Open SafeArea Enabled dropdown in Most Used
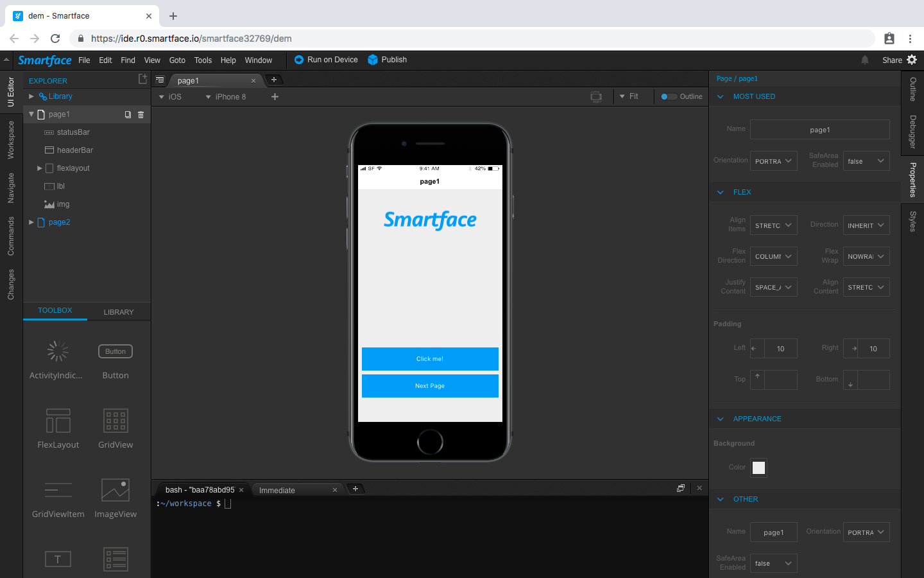 tap(866, 161)
